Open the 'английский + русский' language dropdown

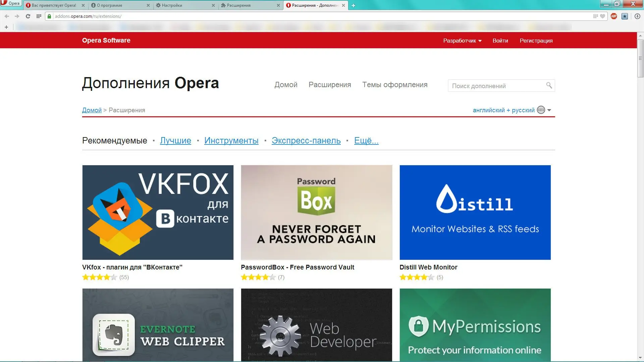click(512, 110)
